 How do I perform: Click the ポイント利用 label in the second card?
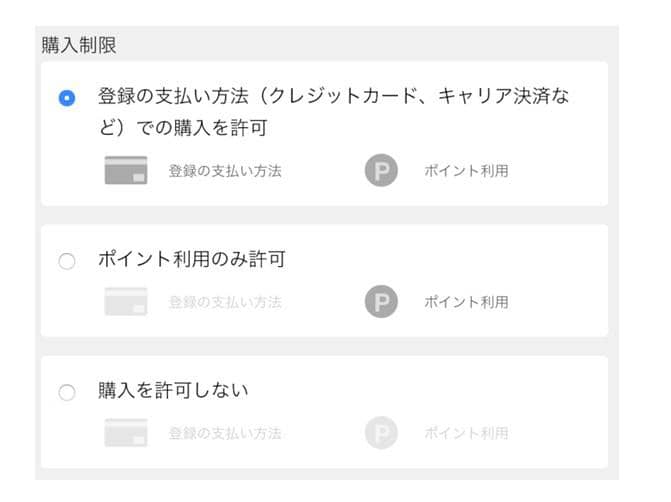point(466,302)
